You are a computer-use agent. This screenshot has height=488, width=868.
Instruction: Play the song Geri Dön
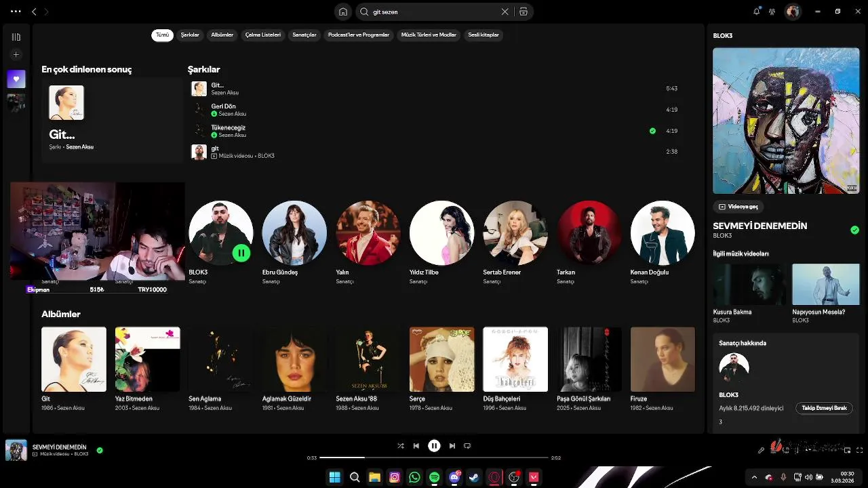point(434,110)
